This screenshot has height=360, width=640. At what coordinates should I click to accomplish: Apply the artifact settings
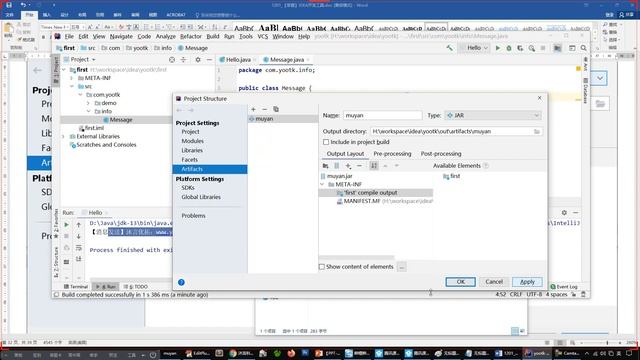[x=527, y=282]
